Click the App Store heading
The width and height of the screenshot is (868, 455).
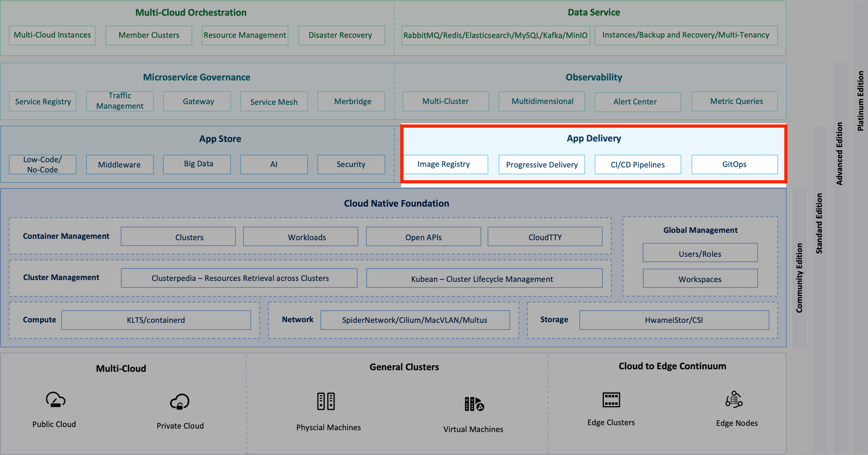pos(220,139)
